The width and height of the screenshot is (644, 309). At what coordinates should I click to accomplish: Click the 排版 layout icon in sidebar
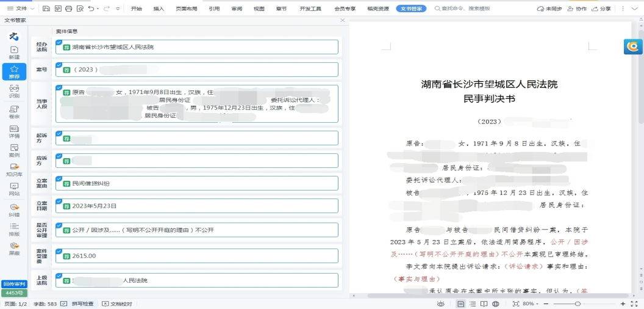[14, 230]
